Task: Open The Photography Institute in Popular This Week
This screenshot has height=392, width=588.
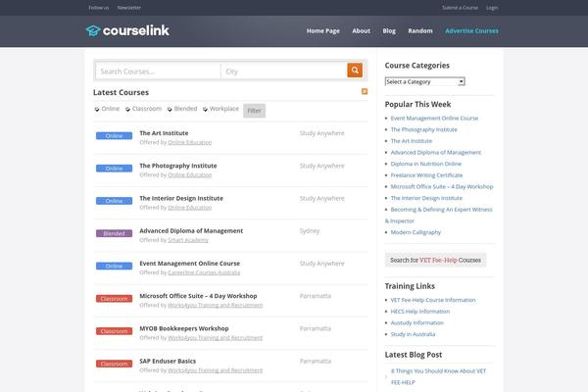Action: [x=423, y=129]
